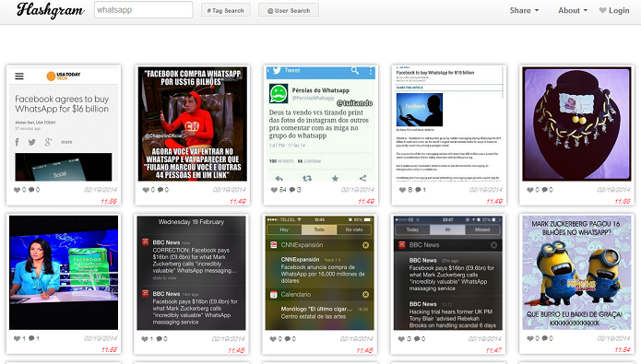Screen dimensions: 641x364
Task: Open the About dropdown menu
Action: [x=573, y=11]
